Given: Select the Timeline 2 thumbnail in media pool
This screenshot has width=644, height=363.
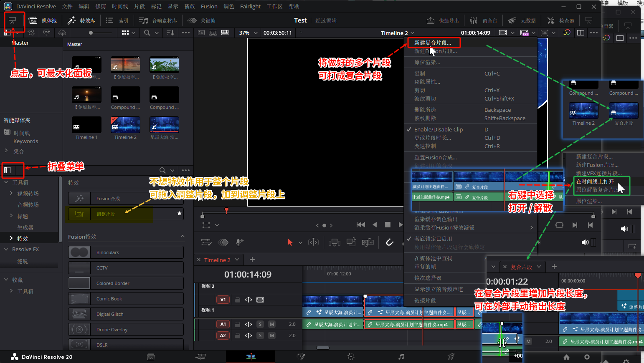Looking at the screenshot, I should [125, 125].
